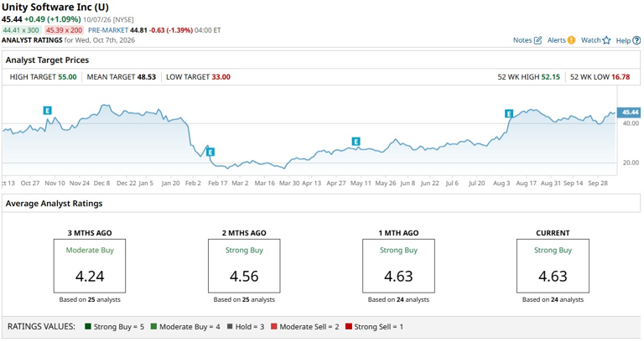644x342 pixels.
Task: Open the Notes edit icon
Action: click(538, 40)
